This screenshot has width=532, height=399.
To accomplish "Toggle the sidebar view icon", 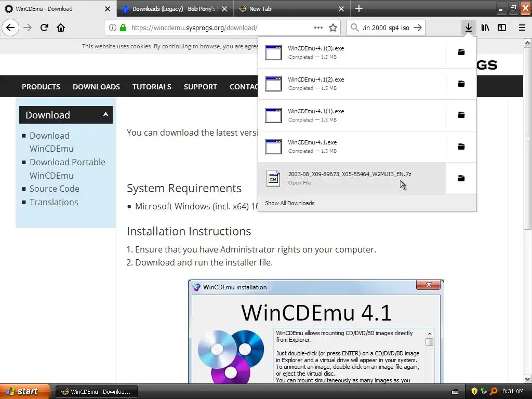I will pos(502,28).
